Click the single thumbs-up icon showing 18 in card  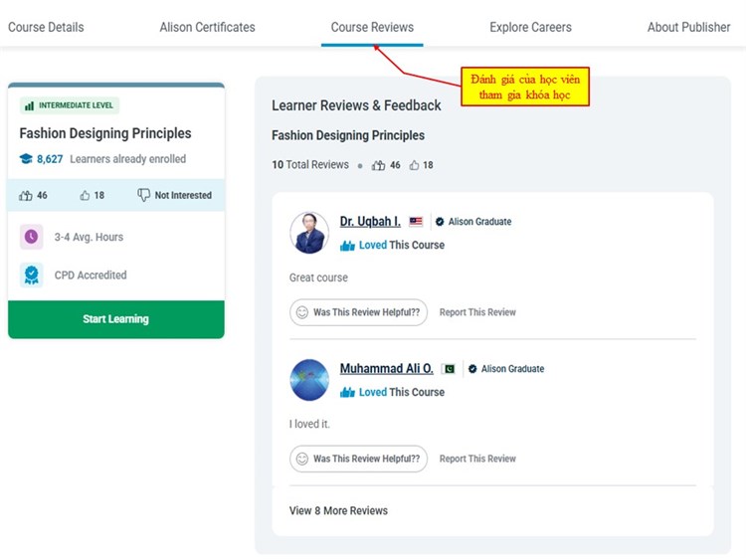[85, 196]
